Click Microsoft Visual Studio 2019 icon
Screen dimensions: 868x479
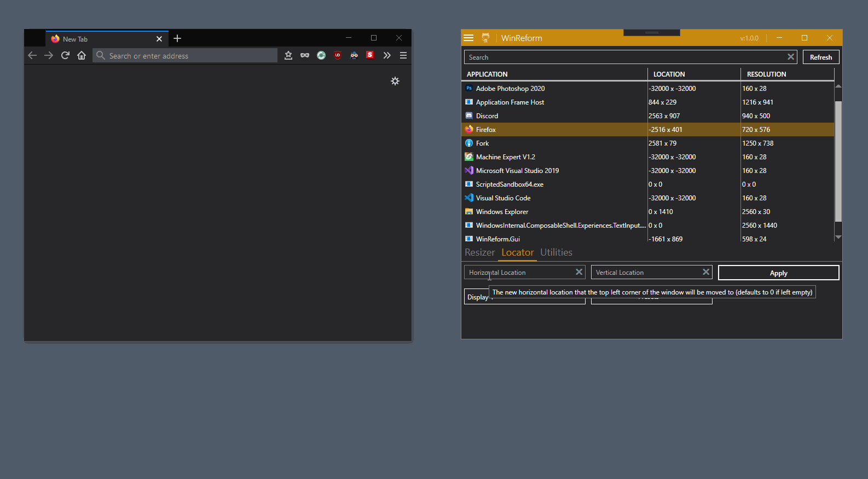click(469, 170)
